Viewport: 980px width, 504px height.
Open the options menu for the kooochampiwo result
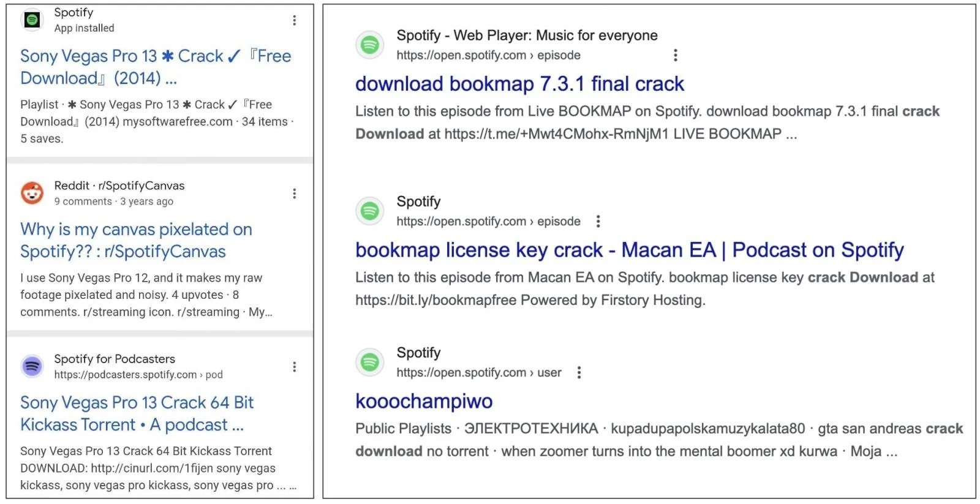tap(579, 372)
